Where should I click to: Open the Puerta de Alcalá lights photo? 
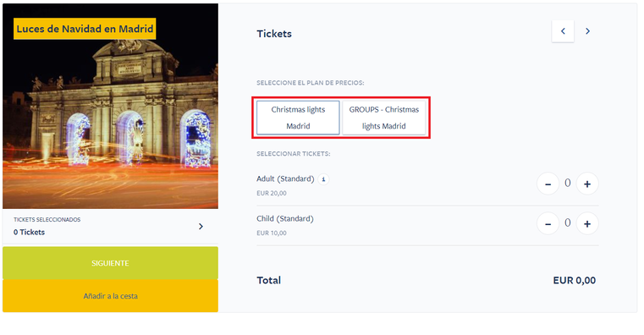(x=110, y=124)
